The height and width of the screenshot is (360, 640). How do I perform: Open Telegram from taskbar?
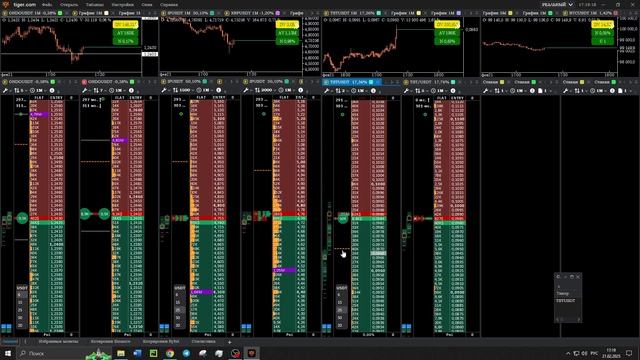click(186, 353)
